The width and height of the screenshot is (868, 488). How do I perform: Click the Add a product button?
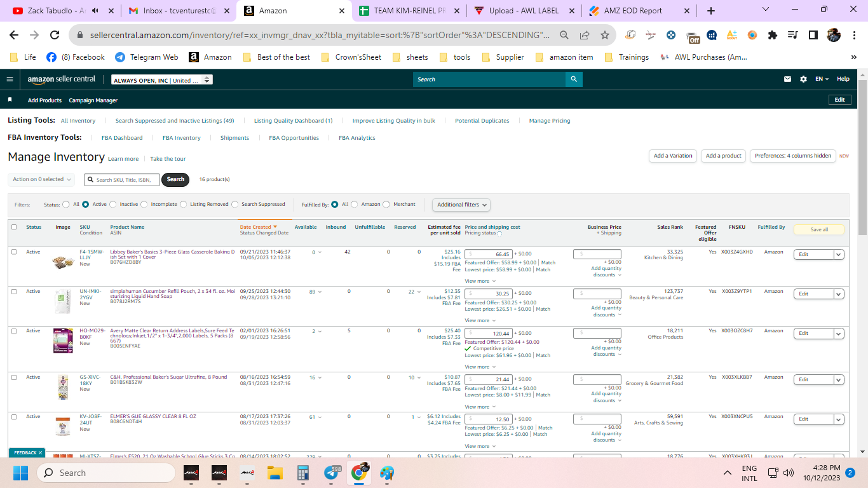pos(724,156)
